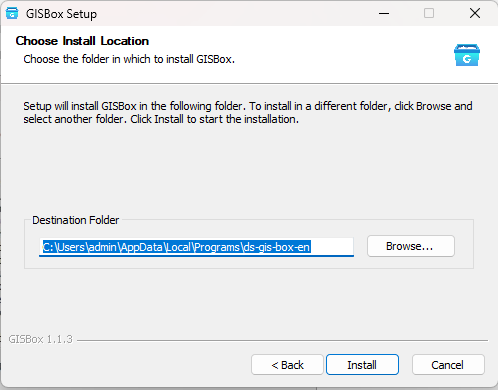Click the horizontal divider beside the version label
This screenshot has height=390, width=498.
(282, 340)
